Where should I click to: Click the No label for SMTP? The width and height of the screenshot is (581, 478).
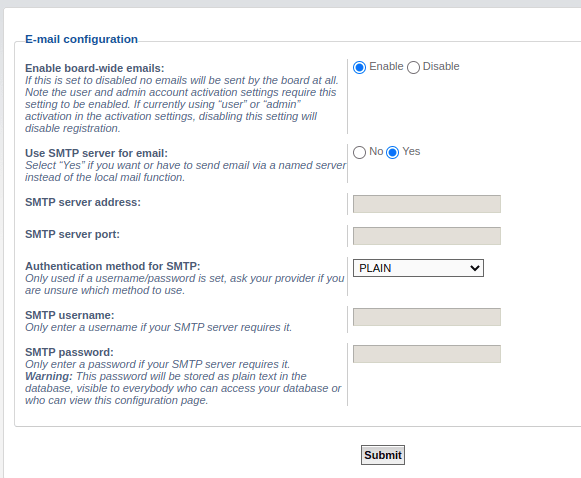(x=376, y=151)
